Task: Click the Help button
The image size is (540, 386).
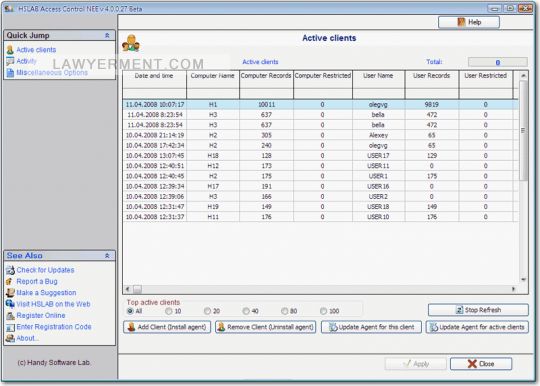Action: click(469, 22)
